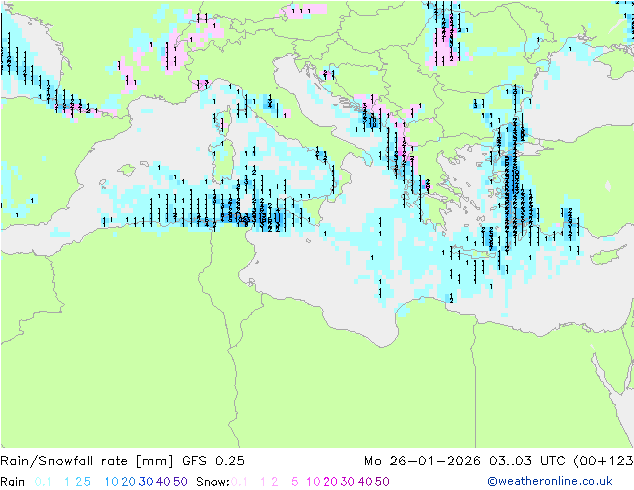Viewport: 634px width, 490px height.
Task: Pick the Rain 0.1 legend color value
Action: (43, 482)
